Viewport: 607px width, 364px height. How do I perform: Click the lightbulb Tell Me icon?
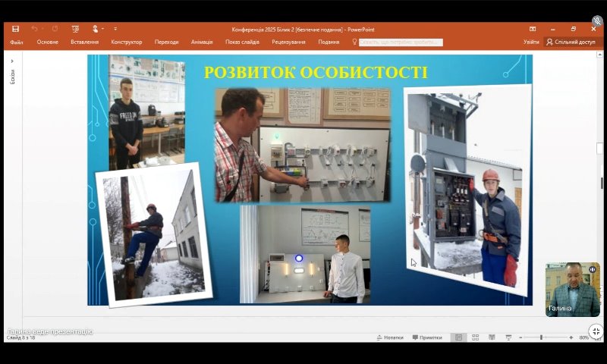(354, 42)
